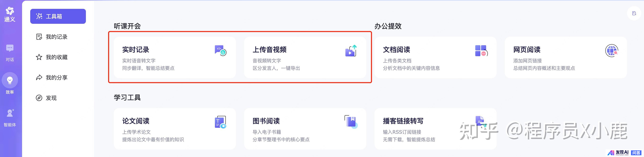Click the 上传音视频 upload video icon
644x157 pixels.
[351, 51]
